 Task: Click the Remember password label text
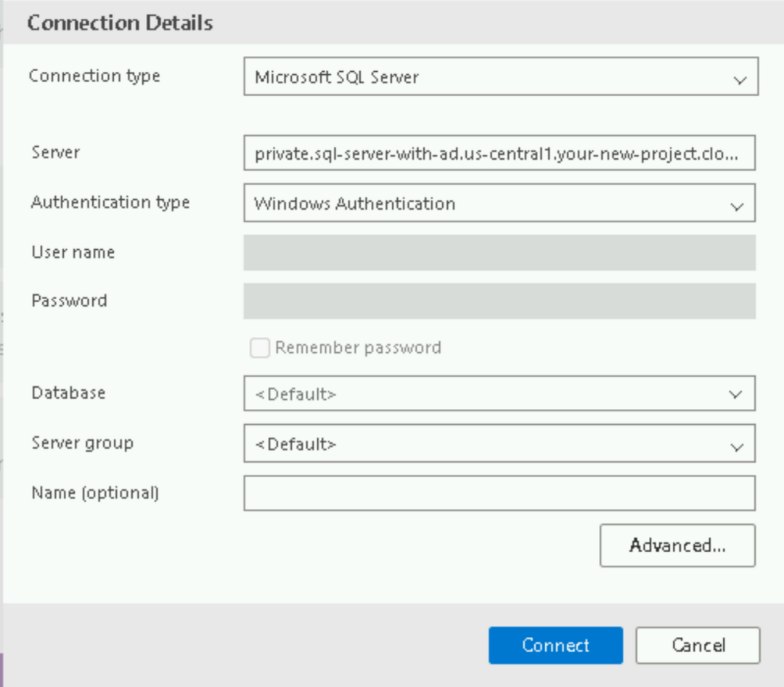[x=356, y=348]
